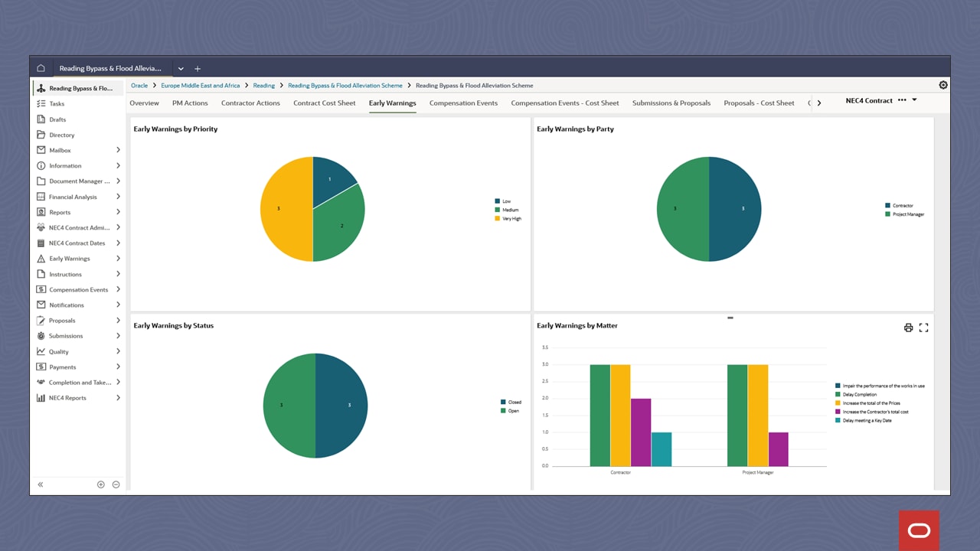Expand Early Warnings by Matter to fullscreen
This screenshot has width=980, height=551.
(x=923, y=327)
